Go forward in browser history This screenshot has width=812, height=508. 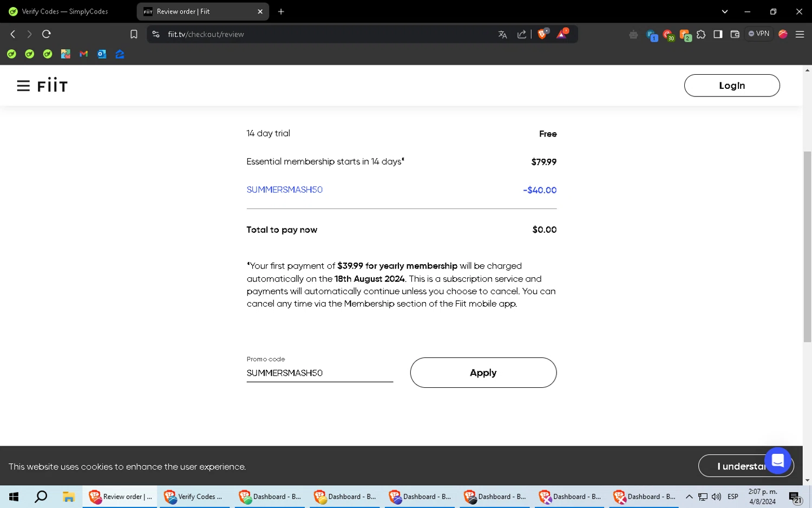pos(29,34)
